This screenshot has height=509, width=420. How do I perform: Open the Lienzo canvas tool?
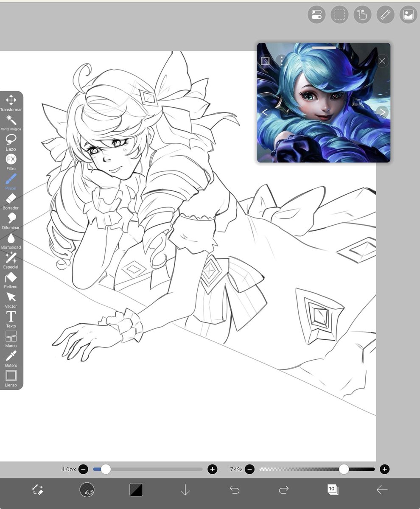(x=11, y=378)
